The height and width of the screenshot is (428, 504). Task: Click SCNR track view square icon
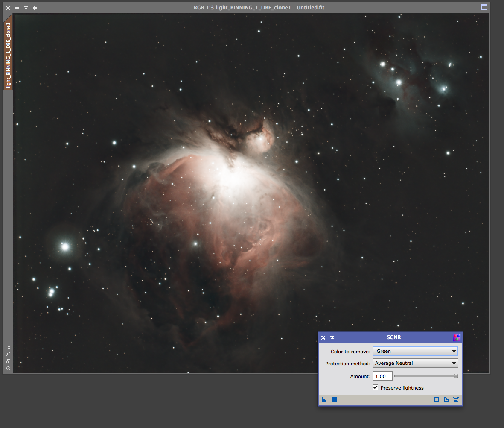coord(436,400)
